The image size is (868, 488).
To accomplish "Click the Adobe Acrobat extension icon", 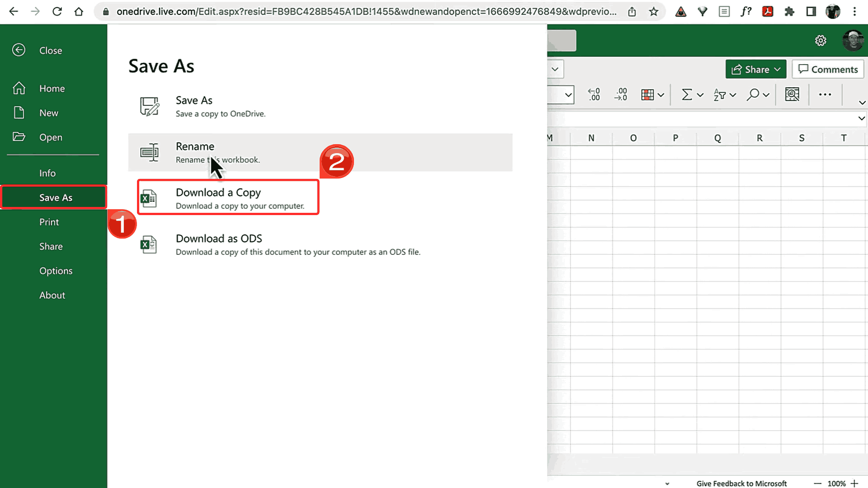I will [768, 11].
